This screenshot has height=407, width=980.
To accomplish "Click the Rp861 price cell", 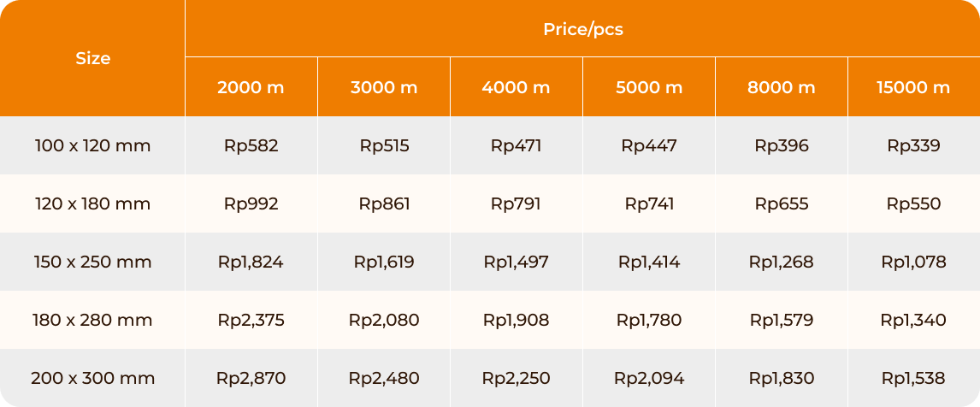I will click(384, 203).
